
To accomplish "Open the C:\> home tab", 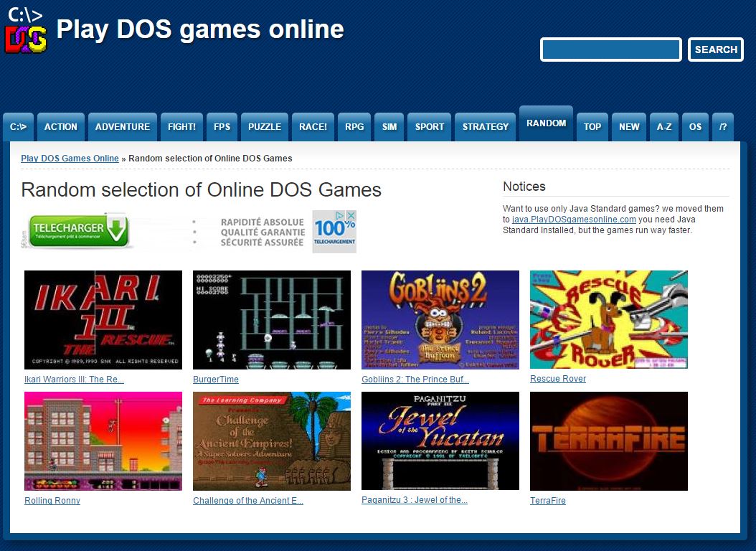I will coord(19,127).
